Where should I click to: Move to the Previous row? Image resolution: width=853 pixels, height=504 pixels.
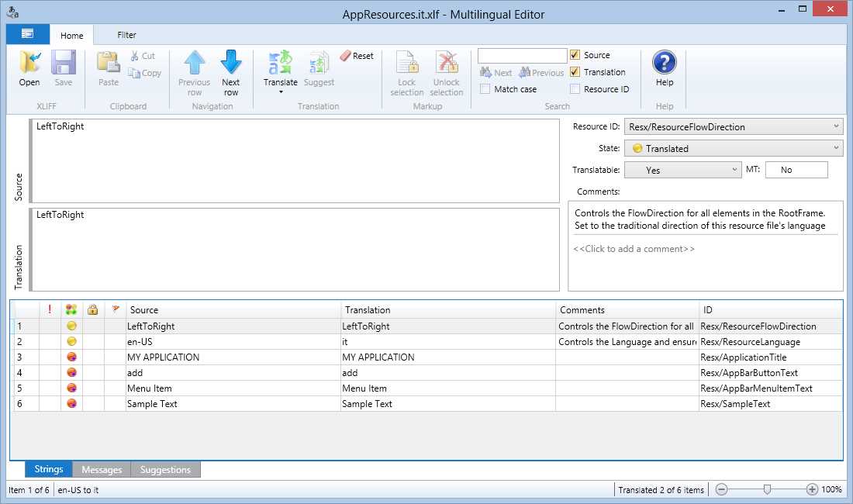193,70
